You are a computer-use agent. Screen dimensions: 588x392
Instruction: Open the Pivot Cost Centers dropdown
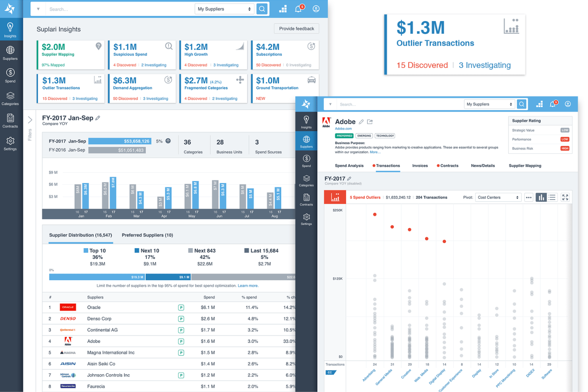point(498,197)
